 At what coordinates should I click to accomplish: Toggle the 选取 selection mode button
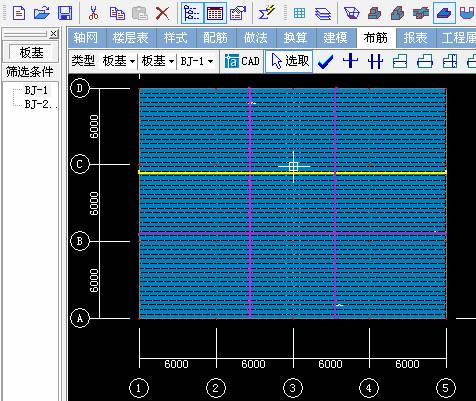point(289,61)
